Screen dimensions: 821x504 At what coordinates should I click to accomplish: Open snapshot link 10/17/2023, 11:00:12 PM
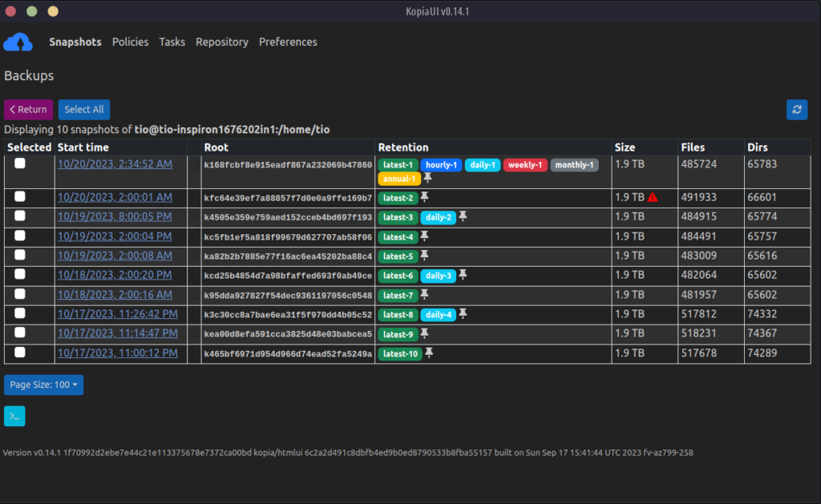click(x=118, y=353)
